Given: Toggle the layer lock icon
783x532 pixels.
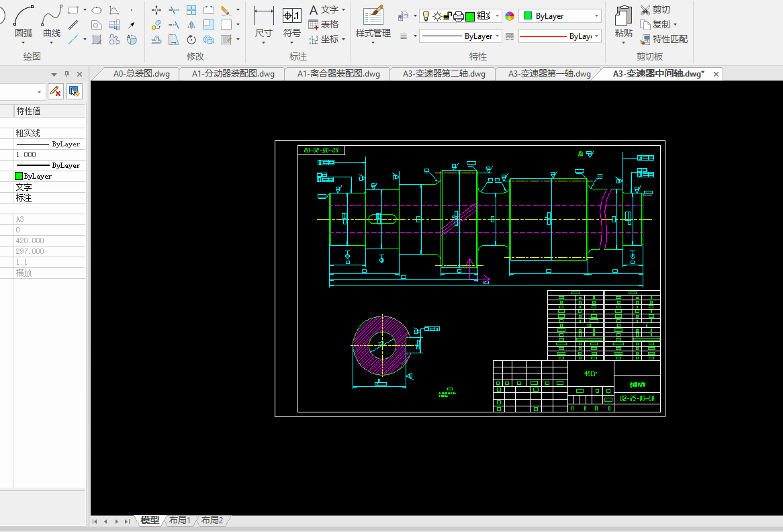Looking at the screenshot, I should point(448,16).
